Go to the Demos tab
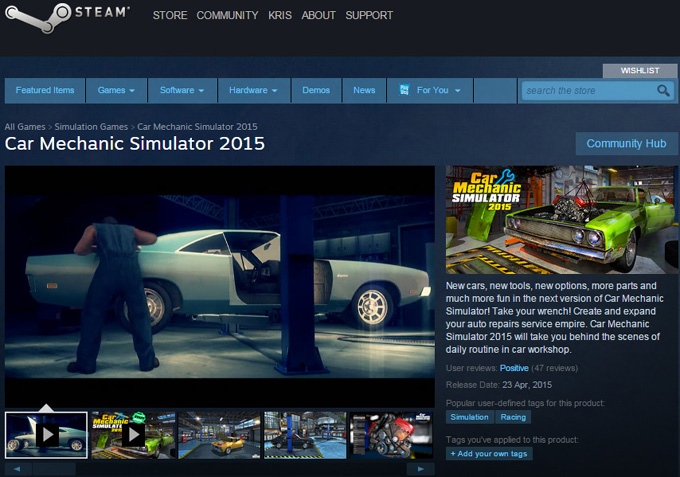Viewport: 680px width, 477px height. [316, 90]
